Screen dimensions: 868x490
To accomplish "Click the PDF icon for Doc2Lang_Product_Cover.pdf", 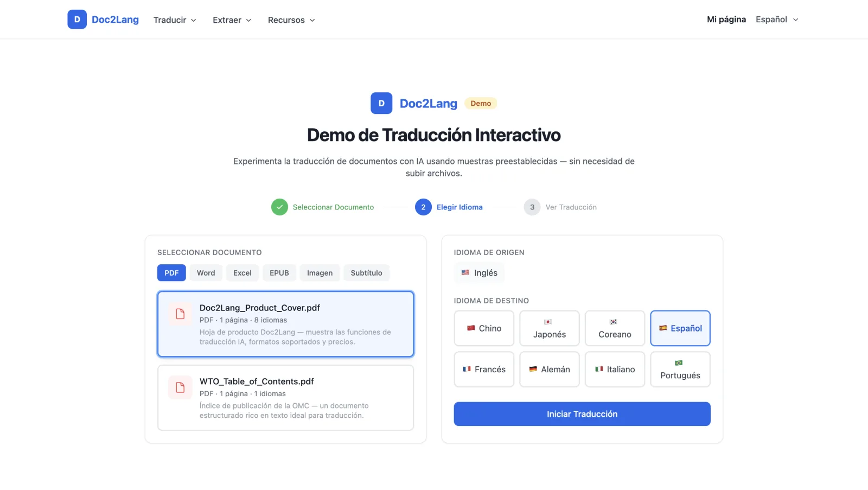I will coord(180,314).
